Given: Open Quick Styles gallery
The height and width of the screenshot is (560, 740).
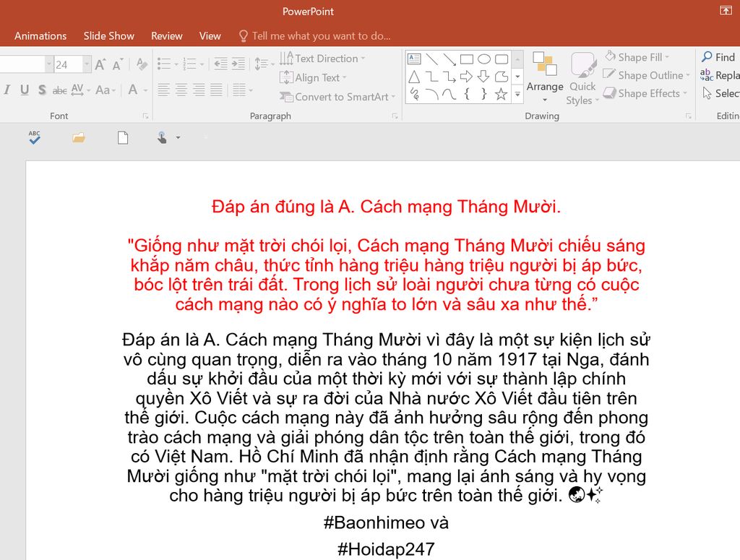Looking at the screenshot, I should pos(583,79).
